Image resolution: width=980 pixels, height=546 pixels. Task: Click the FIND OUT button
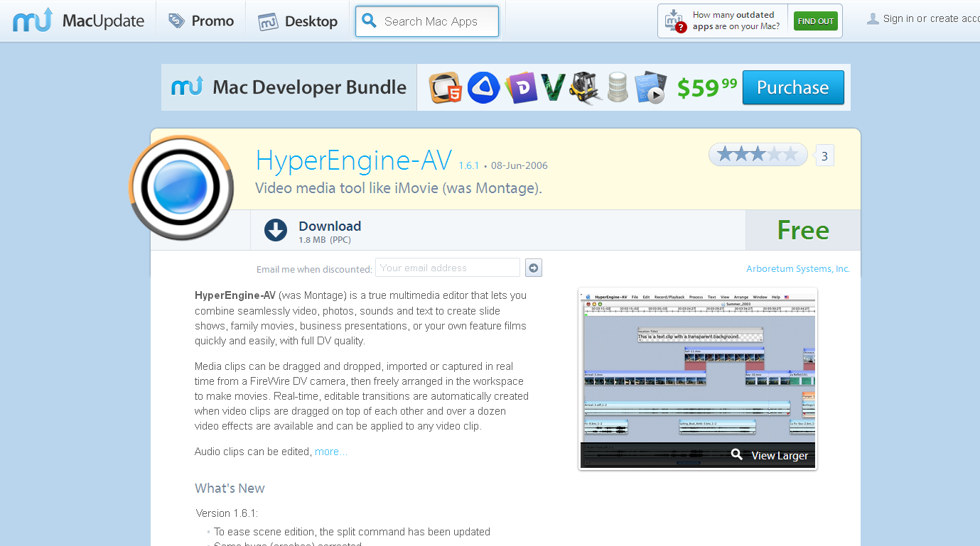click(816, 21)
